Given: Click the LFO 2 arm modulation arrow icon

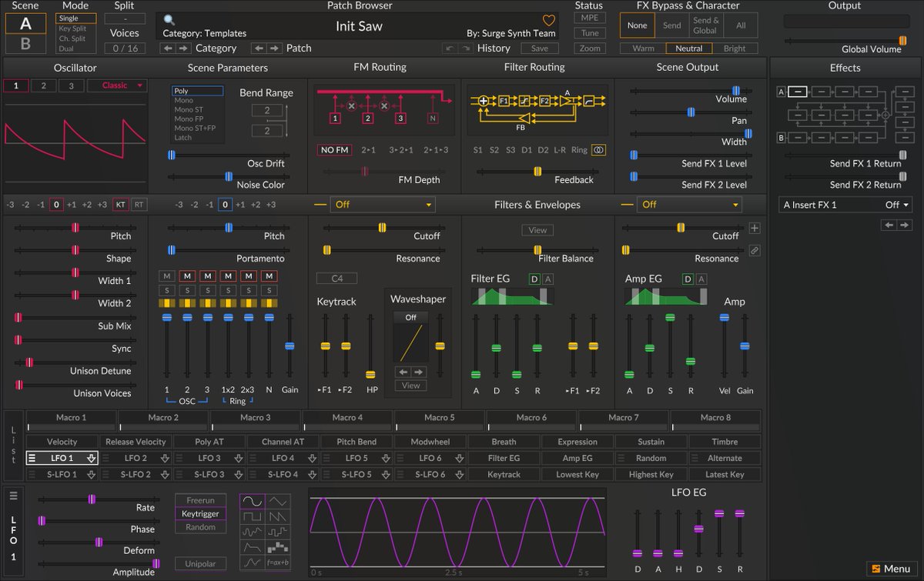Looking at the screenshot, I should (x=165, y=459).
